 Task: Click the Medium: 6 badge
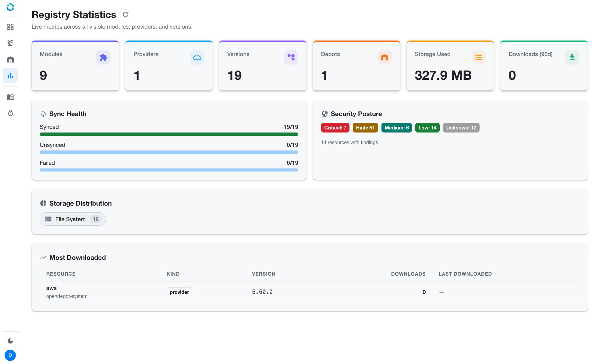pos(397,128)
